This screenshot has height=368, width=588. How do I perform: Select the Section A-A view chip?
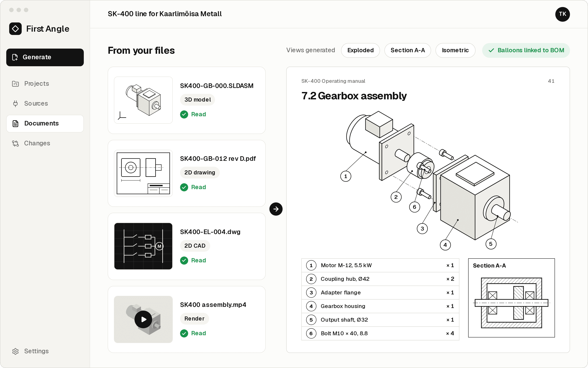(x=408, y=50)
